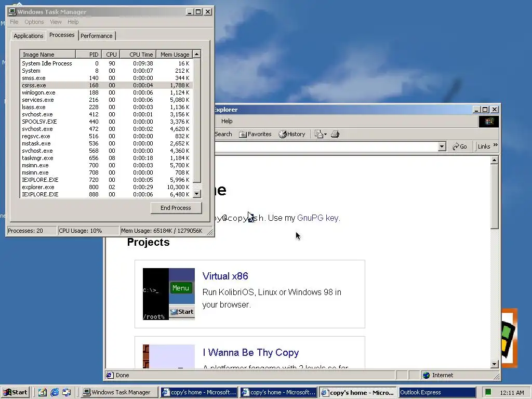
Task: Open the Start menu
Action: point(15,393)
